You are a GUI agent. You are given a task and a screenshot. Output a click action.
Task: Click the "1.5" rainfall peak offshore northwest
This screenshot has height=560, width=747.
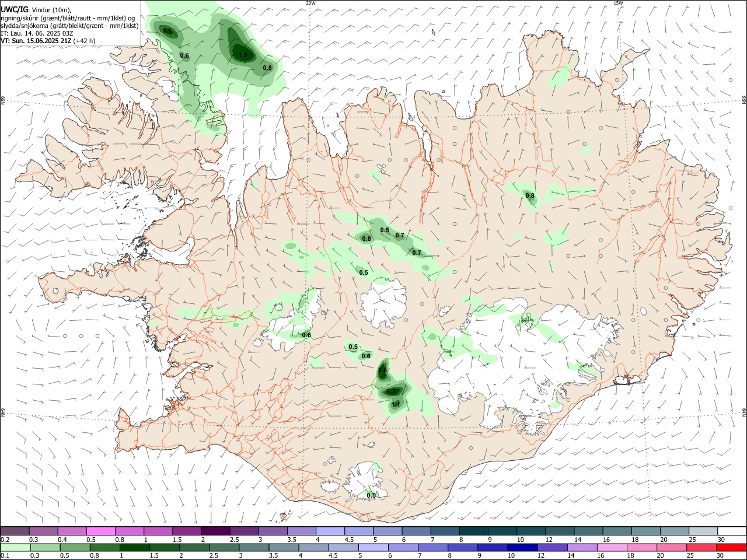pyautogui.click(x=243, y=55)
